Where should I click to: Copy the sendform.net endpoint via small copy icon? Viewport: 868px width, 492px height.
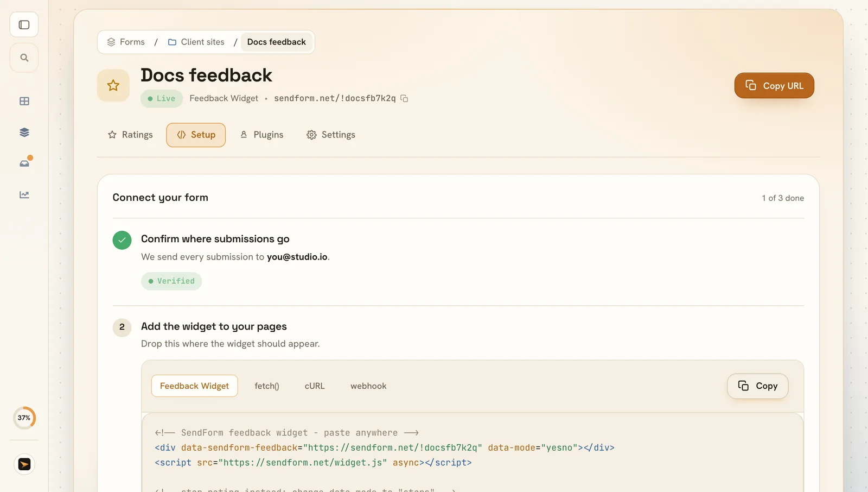(404, 98)
